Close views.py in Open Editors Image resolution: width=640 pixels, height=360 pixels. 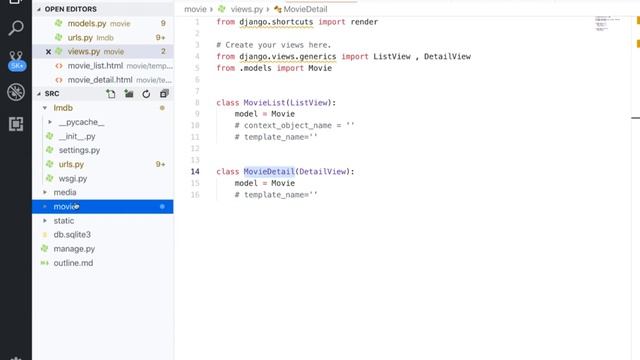point(48,51)
